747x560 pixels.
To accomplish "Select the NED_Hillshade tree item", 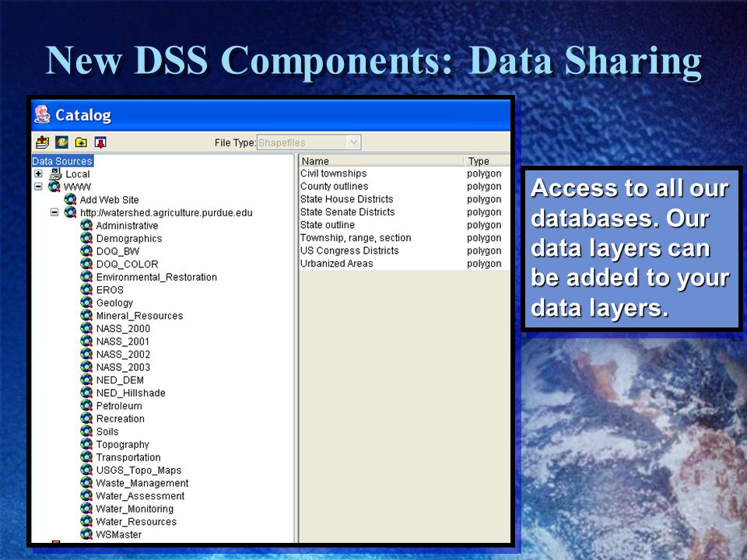I will (x=131, y=393).
